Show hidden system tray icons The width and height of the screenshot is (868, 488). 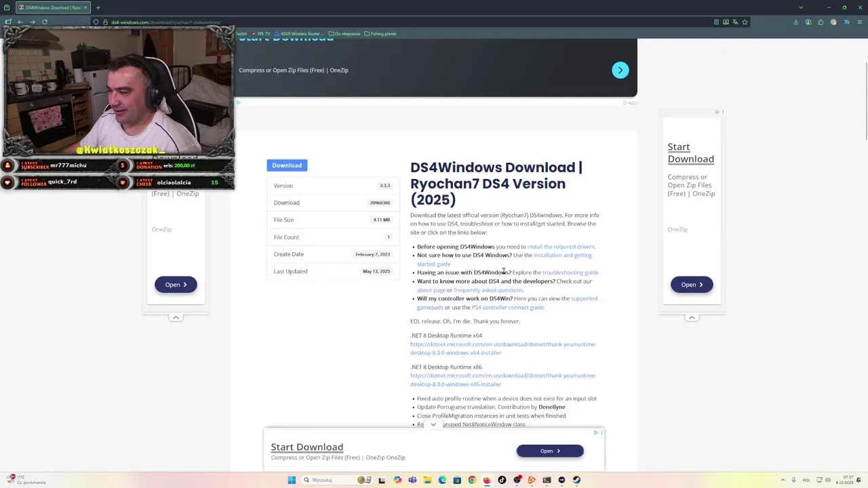[783, 480]
